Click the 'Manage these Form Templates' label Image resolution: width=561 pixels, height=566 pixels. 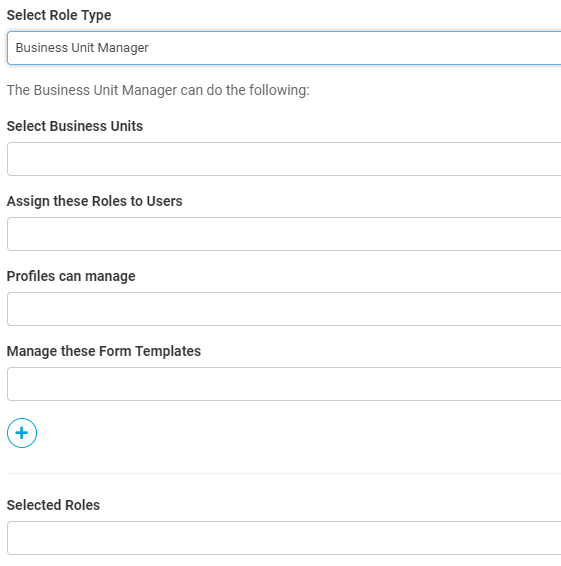(x=104, y=352)
